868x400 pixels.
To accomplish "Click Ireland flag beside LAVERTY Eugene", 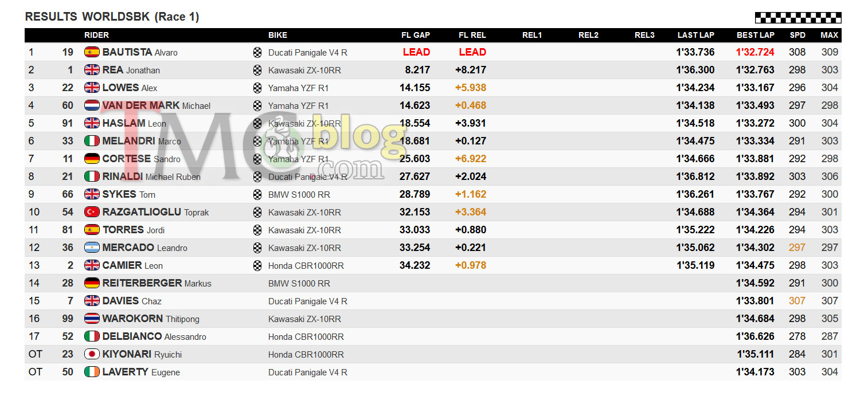I will pos(92,372).
